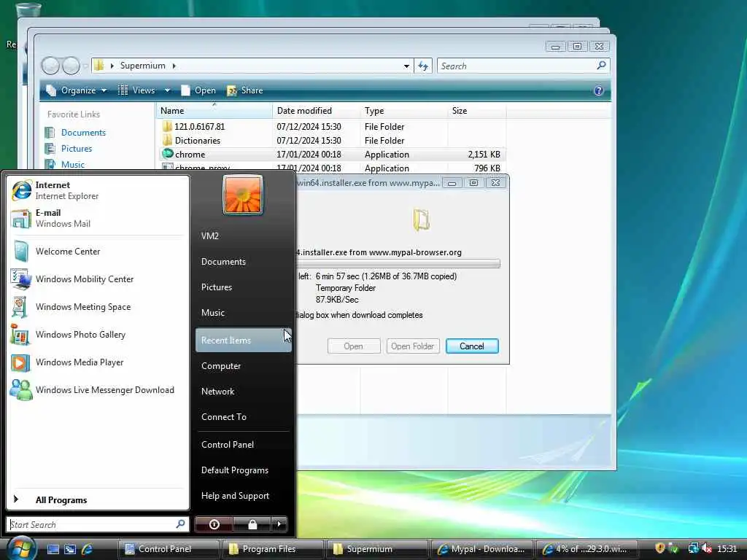
Task: Open Windows Live Messenger Download
Action: tap(98, 390)
